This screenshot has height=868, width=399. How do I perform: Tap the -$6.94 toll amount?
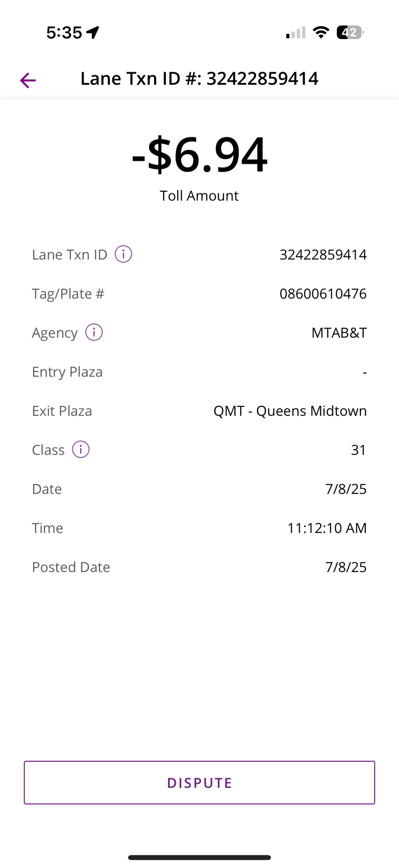[x=199, y=155]
